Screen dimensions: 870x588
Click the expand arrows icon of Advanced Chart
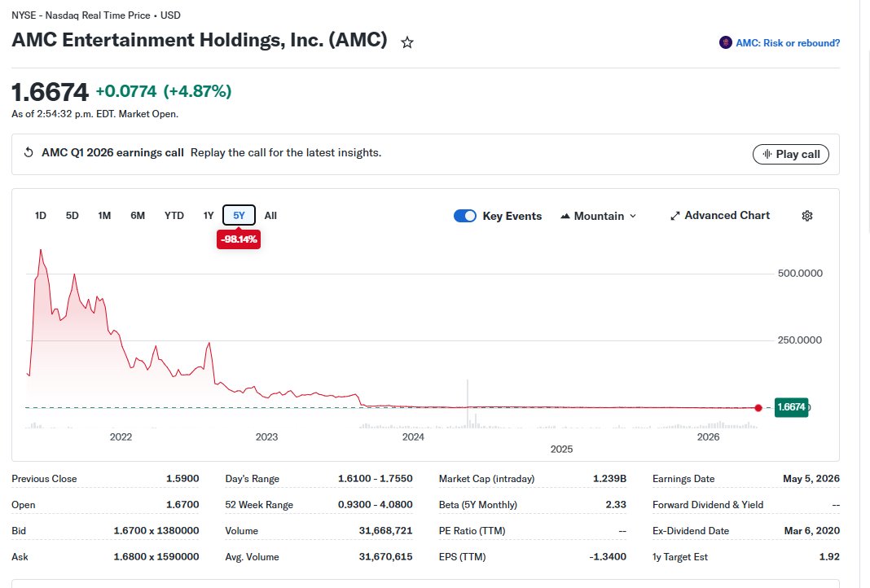pyautogui.click(x=674, y=216)
